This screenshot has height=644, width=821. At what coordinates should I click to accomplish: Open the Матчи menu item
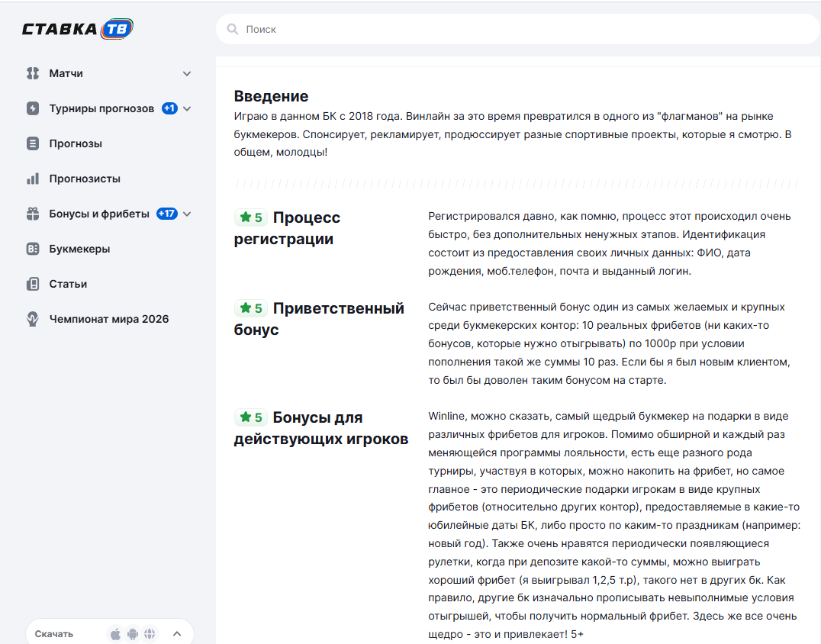(66, 73)
